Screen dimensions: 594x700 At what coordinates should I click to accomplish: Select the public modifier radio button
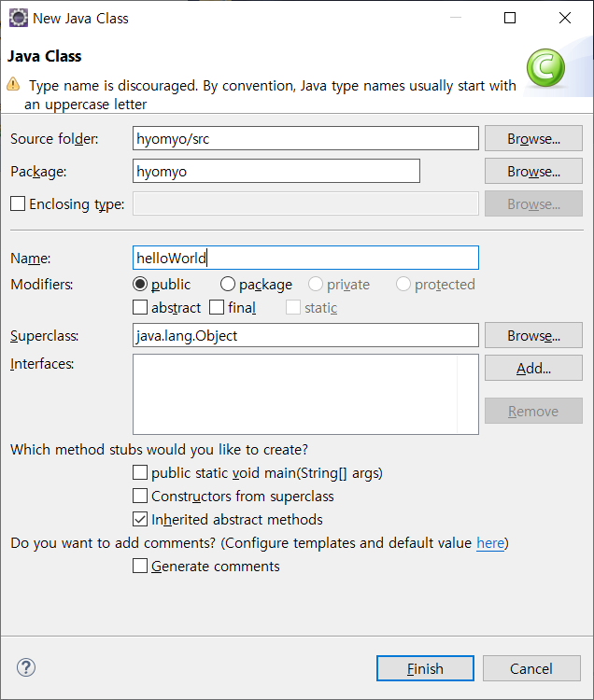140,284
